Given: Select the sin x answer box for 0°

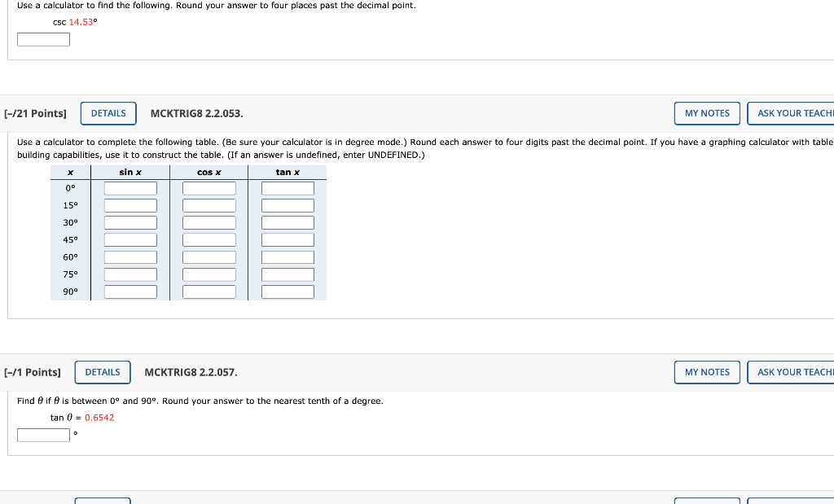Looking at the screenshot, I should tap(130, 188).
